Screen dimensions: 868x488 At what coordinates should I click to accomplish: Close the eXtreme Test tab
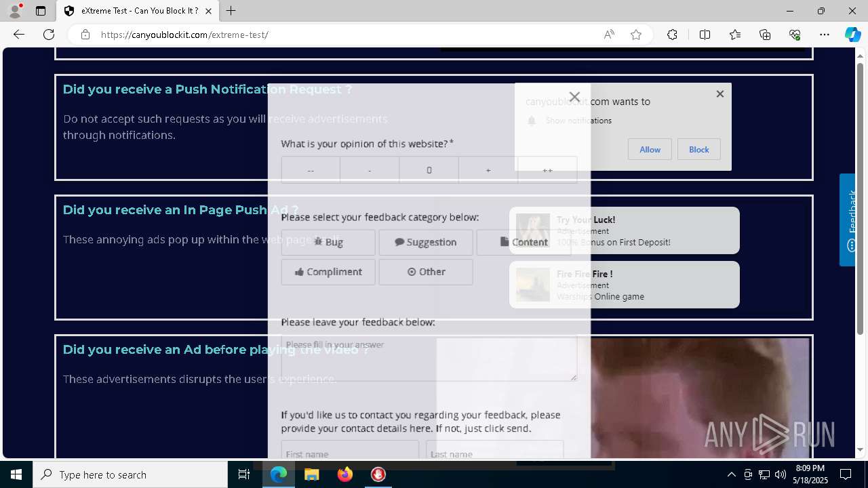(208, 11)
